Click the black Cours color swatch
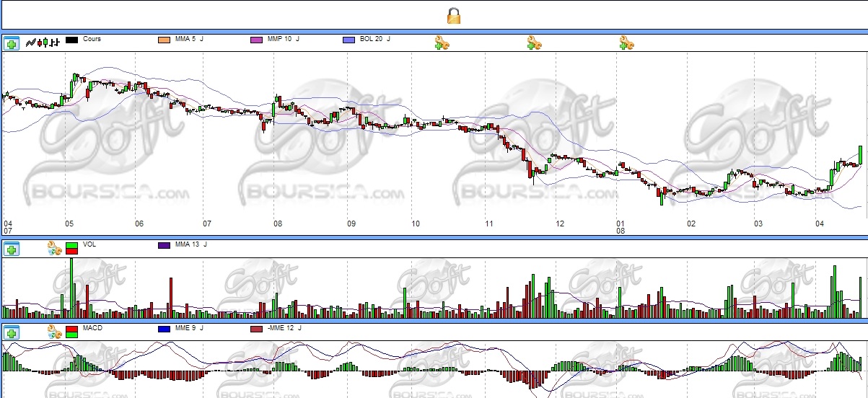868x398 pixels. click(x=71, y=40)
